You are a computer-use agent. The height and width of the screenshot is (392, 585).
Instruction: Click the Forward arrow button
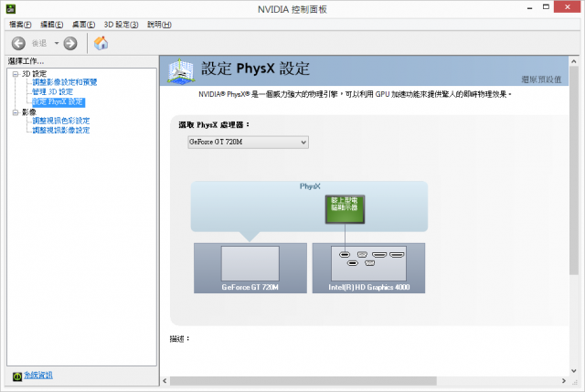(70, 43)
